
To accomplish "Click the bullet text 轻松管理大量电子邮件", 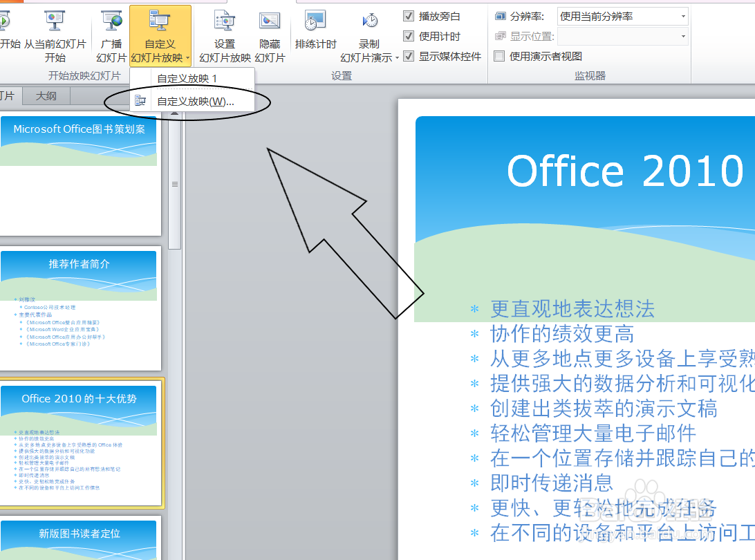I will (593, 433).
